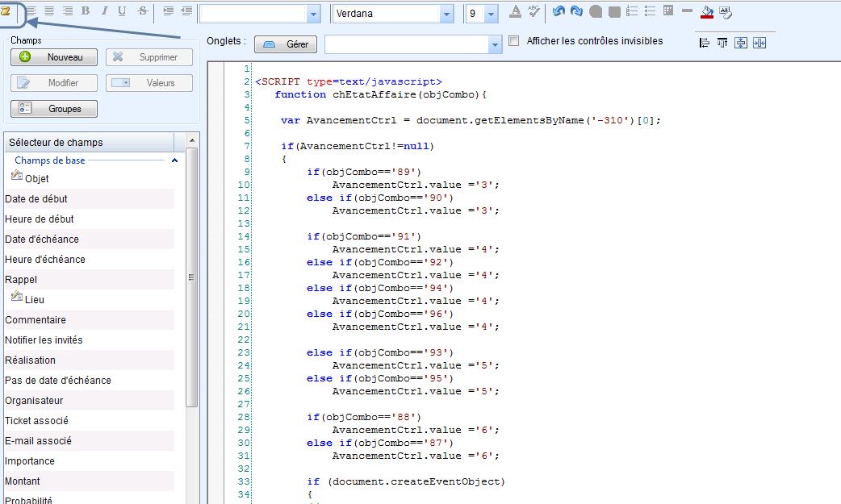Select the Commentaire field
This screenshot has width=841, height=504.
coord(90,320)
